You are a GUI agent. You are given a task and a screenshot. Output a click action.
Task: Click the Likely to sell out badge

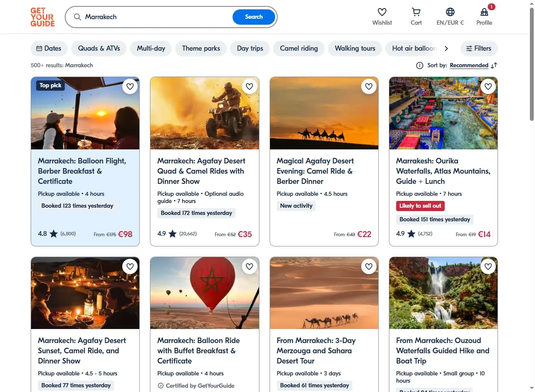[420, 206]
